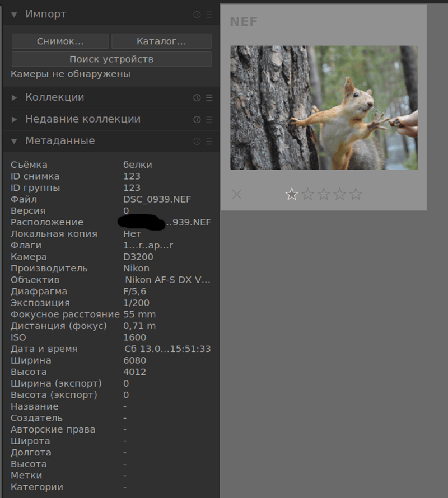Click the file name DSC_0939.NEF
Screen dimensions: 448x498
157,199
